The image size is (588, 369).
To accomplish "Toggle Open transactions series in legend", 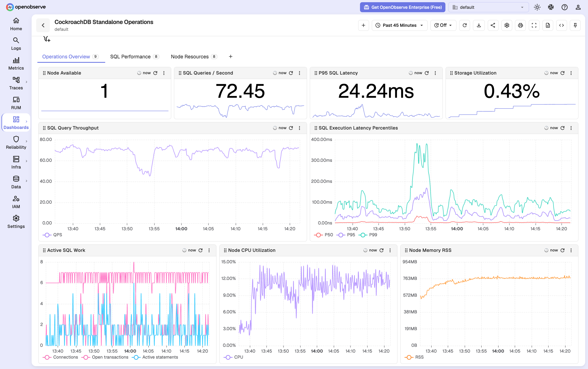I will [105, 357].
